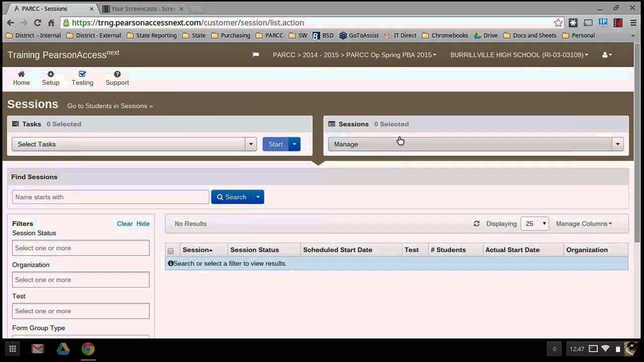Open District - Internal bookmark folder
Image resolution: width=644 pixels, height=362 pixels.
(x=33, y=36)
